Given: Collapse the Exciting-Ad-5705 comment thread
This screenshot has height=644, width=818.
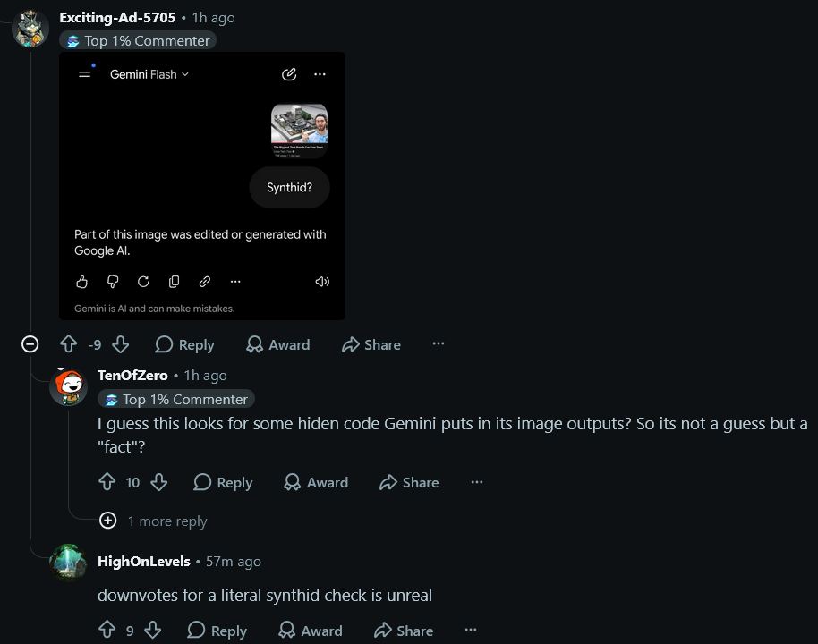Looking at the screenshot, I should point(30,344).
